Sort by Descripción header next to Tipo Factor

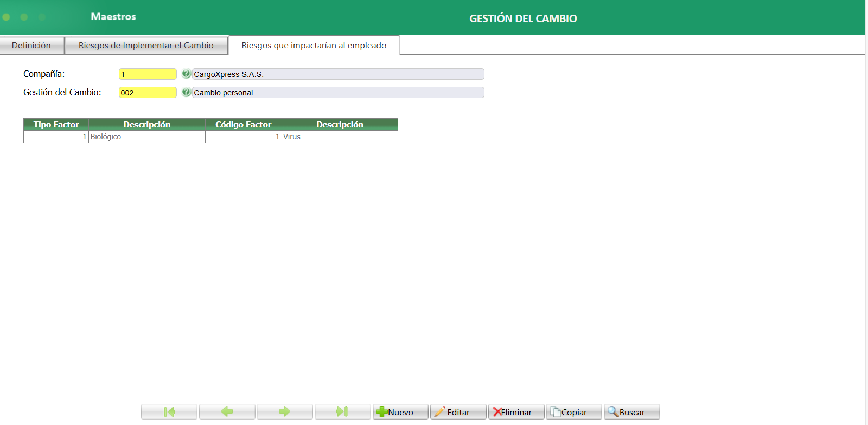tap(147, 125)
